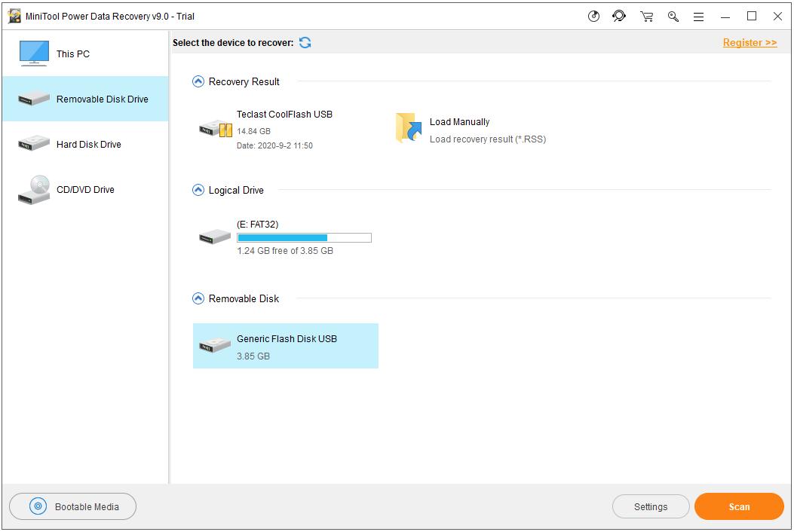Click the This PC monitor icon
The height and width of the screenshot is (532, 794).
[34, 54]
